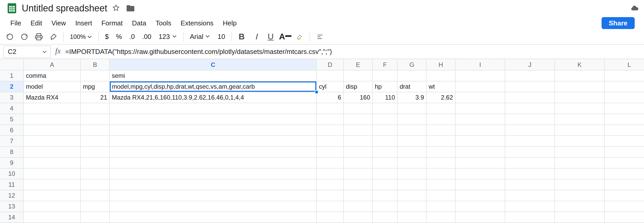This screenshot has height=223, width=644.
Task: Open the Tools menu
Action: (163, 23)
